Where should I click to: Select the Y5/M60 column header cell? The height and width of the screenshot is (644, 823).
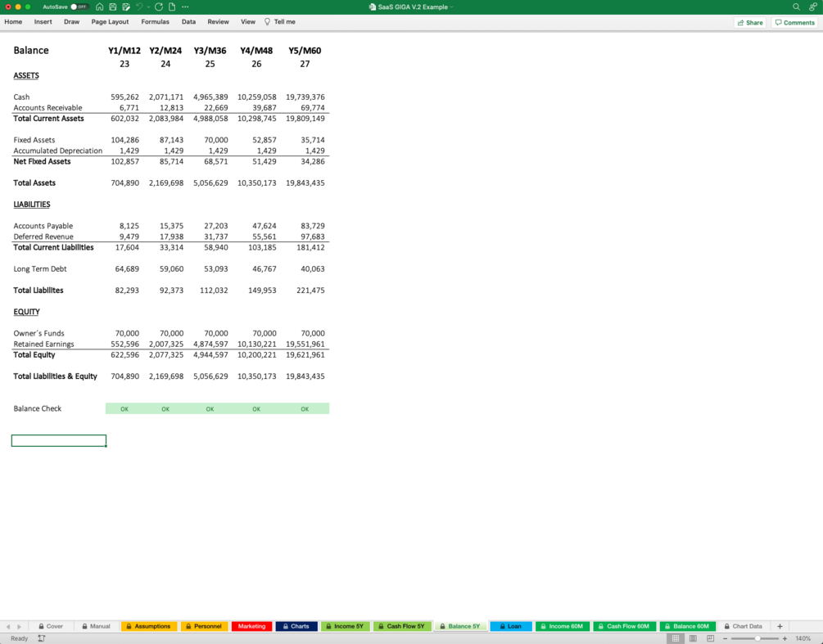click(x=305, y=51)
